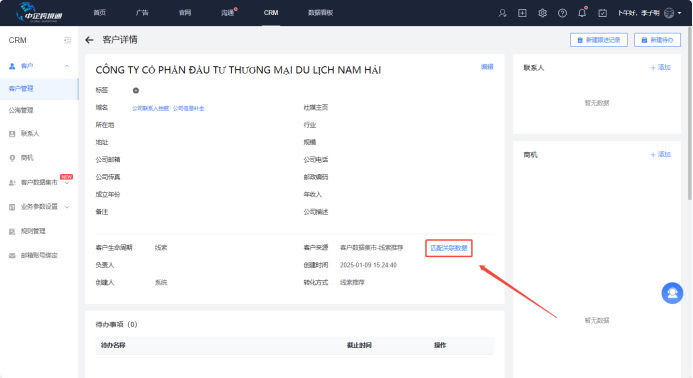
Task: Add a contact via 添加 in 联系人 panel
Action: 660,67
